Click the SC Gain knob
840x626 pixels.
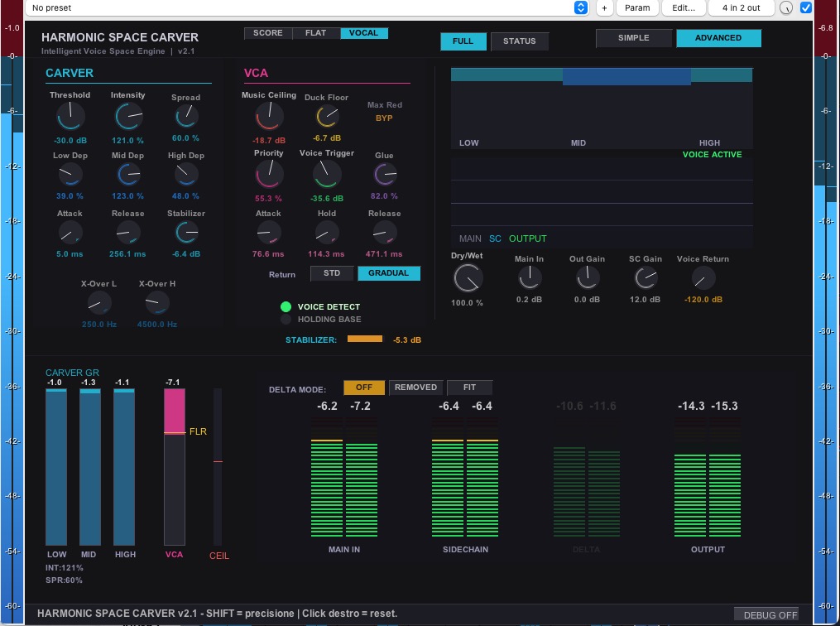pyautogui.click(x=646, y=278)
